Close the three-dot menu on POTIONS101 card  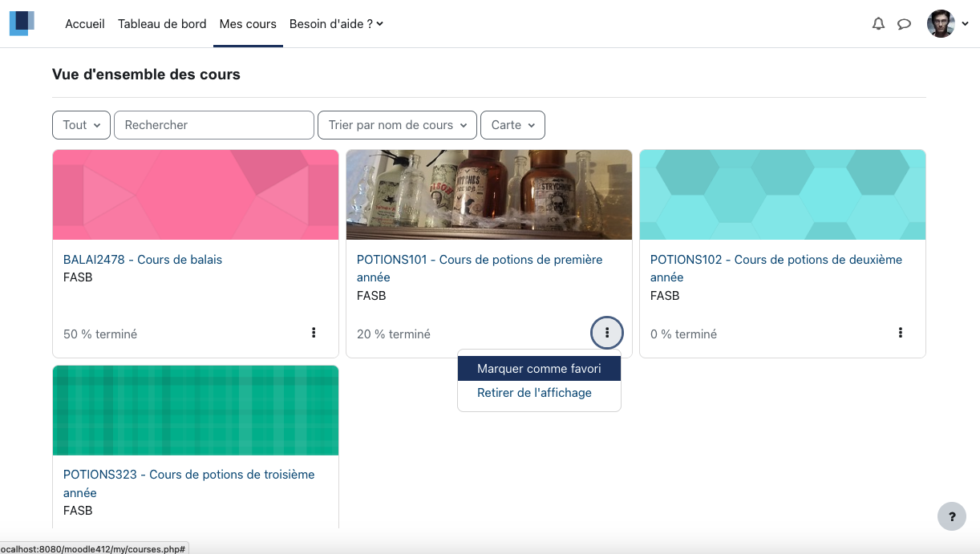coord(607,333)
